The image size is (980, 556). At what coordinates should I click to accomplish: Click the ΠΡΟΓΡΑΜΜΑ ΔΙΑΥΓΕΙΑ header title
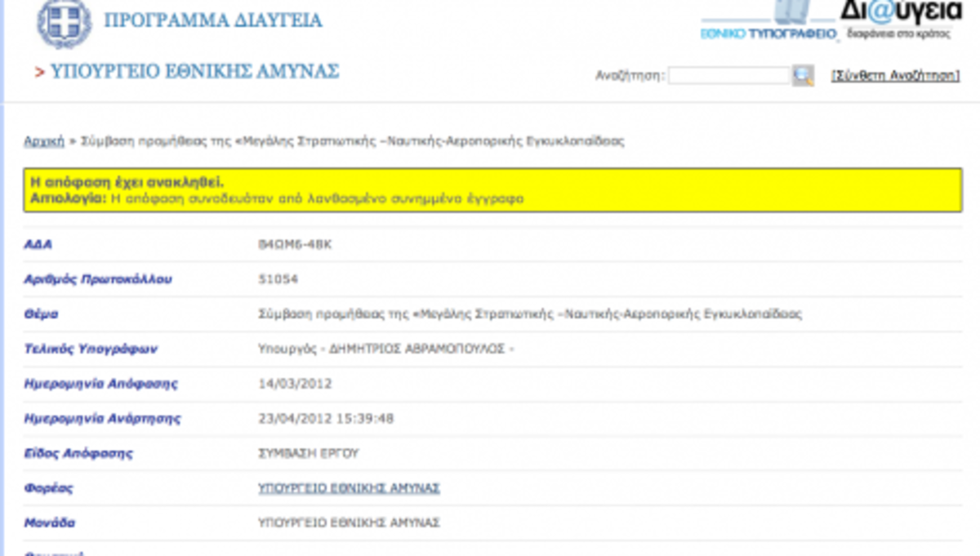coord(213,20)
